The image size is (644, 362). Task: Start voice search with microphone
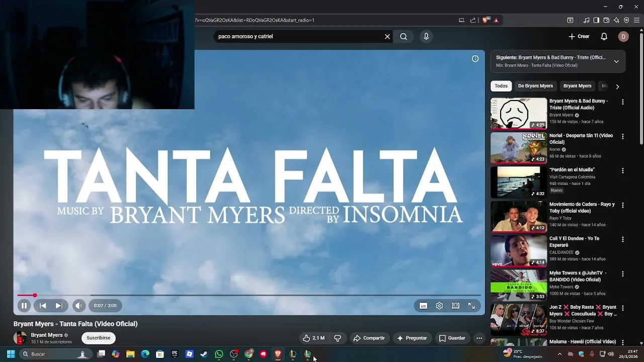point(426,36)
